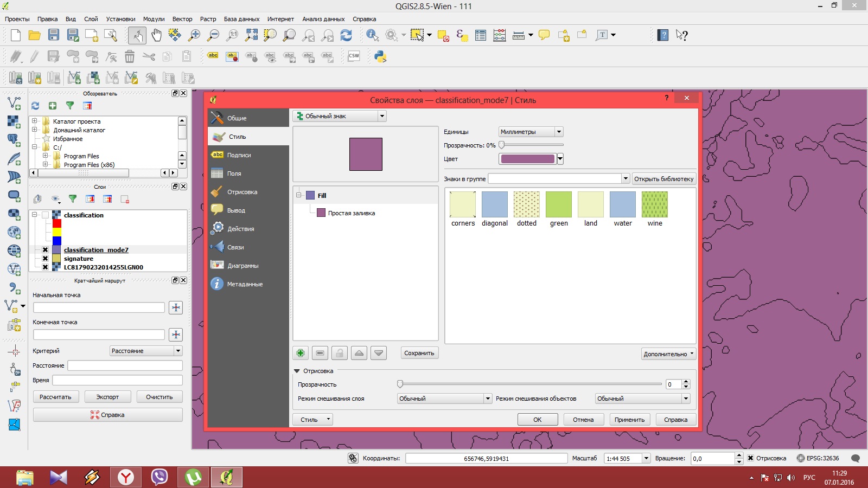Switch to the Подписи tab
Screen dimensions: 868x488
tap(248, 155)
